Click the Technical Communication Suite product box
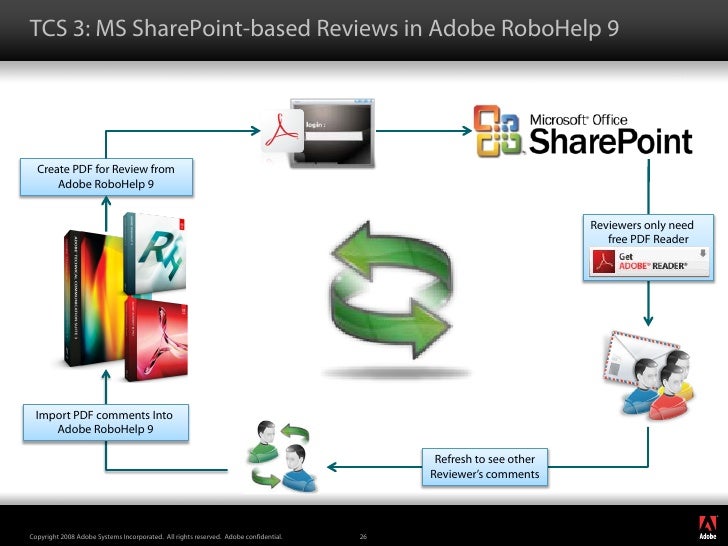Screen dimensions: 728x546 94,298
